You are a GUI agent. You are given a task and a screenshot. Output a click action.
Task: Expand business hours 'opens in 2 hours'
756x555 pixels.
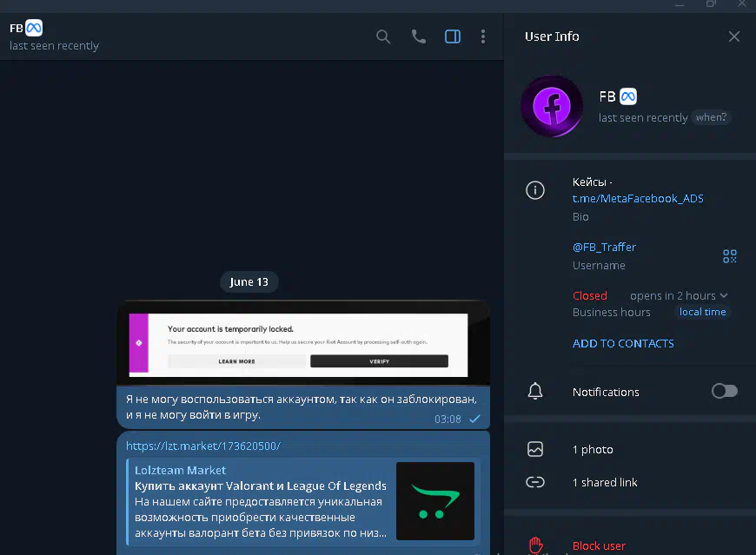click(679, 296)
